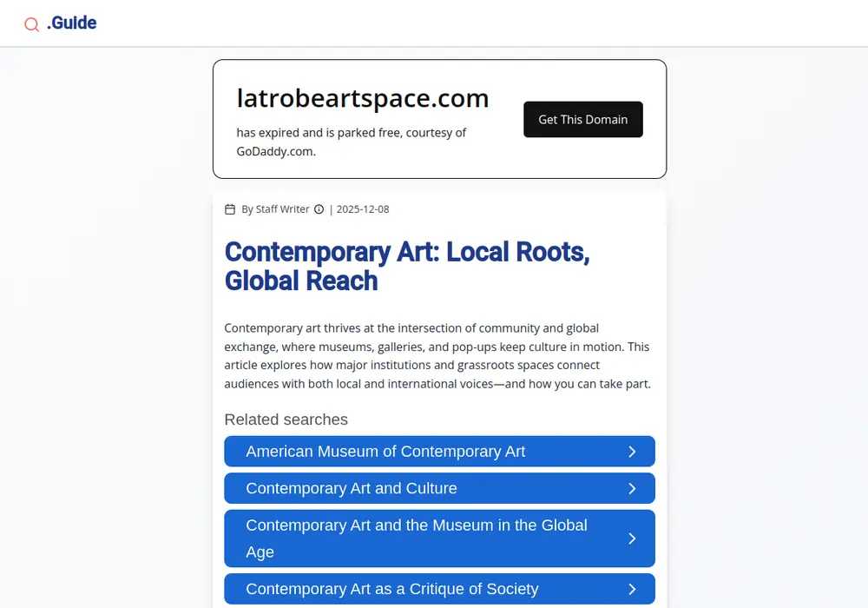Click the article title Contemporary Art: Local Roots, Global Reach
This screenshot has width=868, height=608.
407,267
